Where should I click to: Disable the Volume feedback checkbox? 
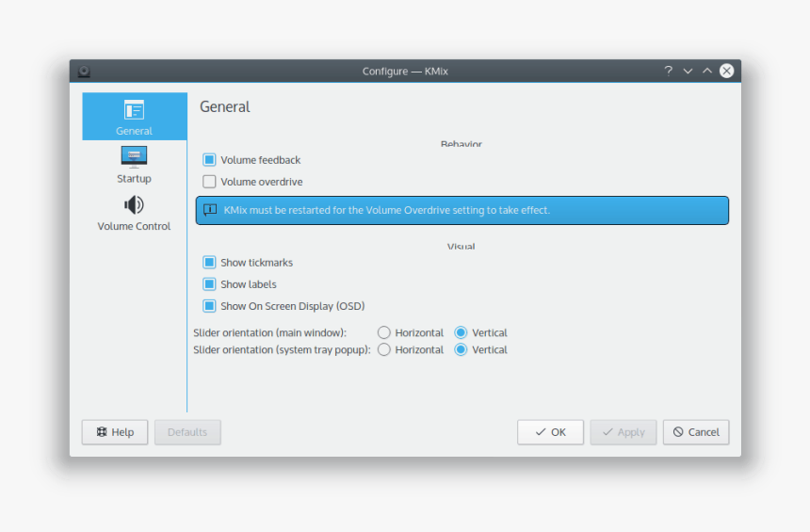click(209, 160)
